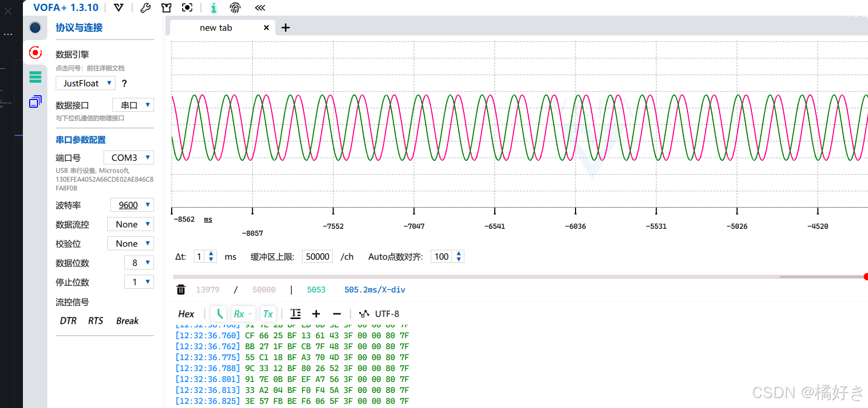Open the 串口 data interface dropdown

click(x=133, y=105)
